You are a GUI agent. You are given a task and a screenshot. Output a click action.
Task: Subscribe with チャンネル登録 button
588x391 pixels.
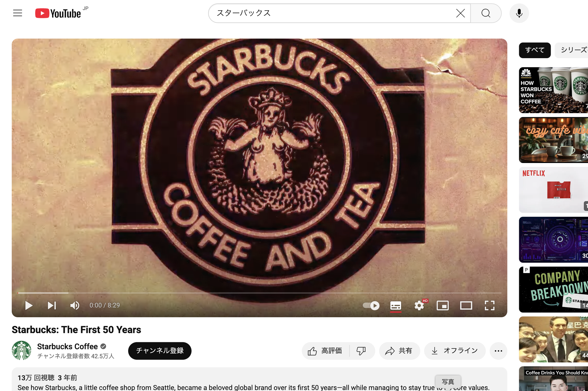(160, 351)
